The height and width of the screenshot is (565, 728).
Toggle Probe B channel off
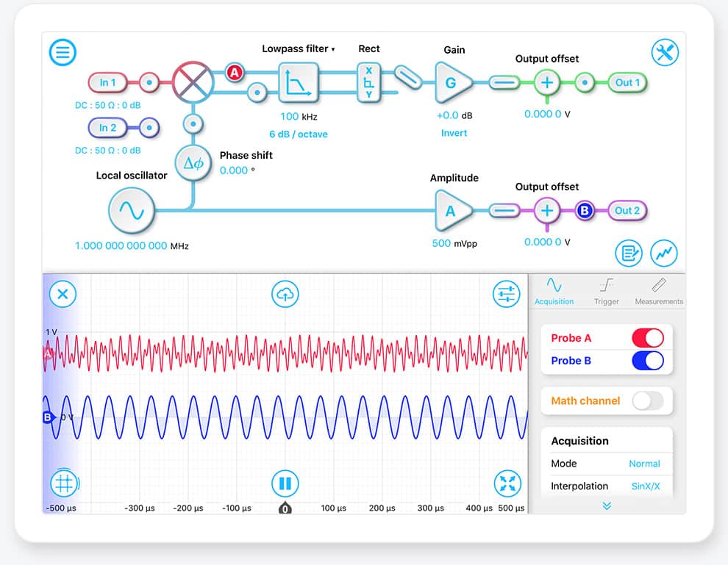647,361
